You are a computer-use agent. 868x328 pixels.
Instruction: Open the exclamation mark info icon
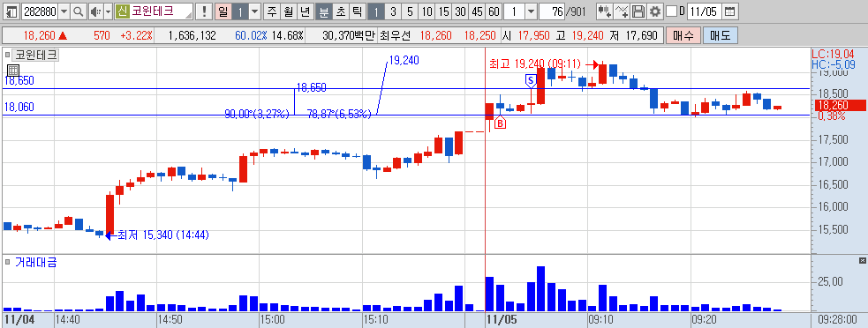point(205,11)
